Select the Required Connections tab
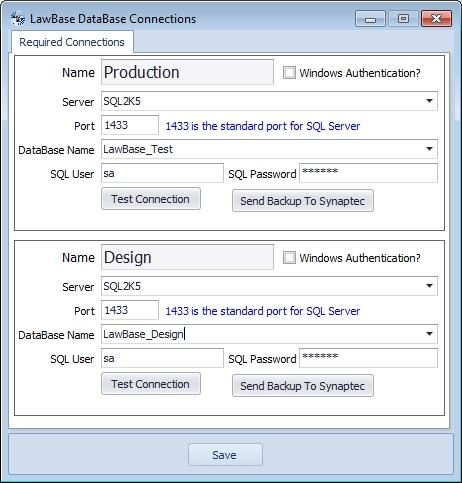Image resolution: width=462 pixels, height=483 pixels. tap(72, 42)
